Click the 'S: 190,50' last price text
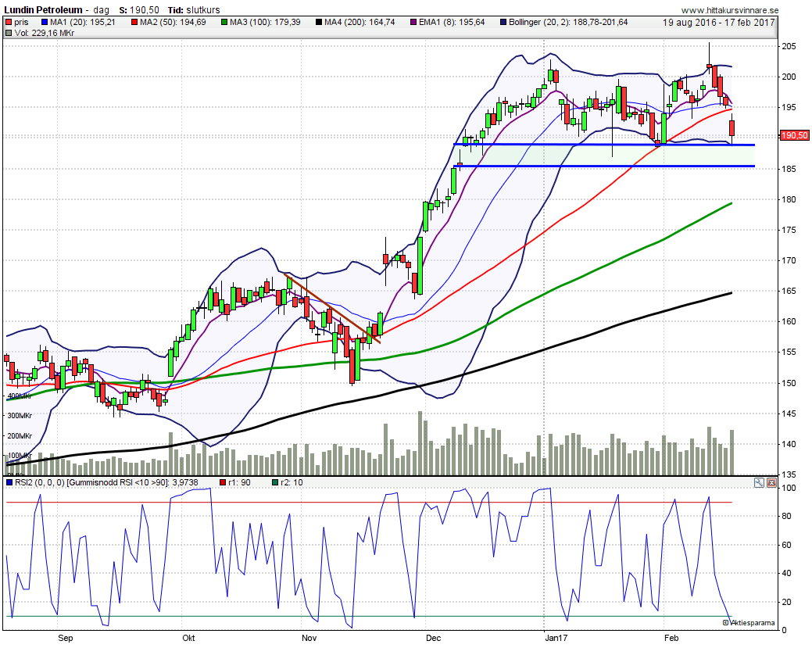The width and height of the screenshot is (812, 648). [x=139, y=10]
